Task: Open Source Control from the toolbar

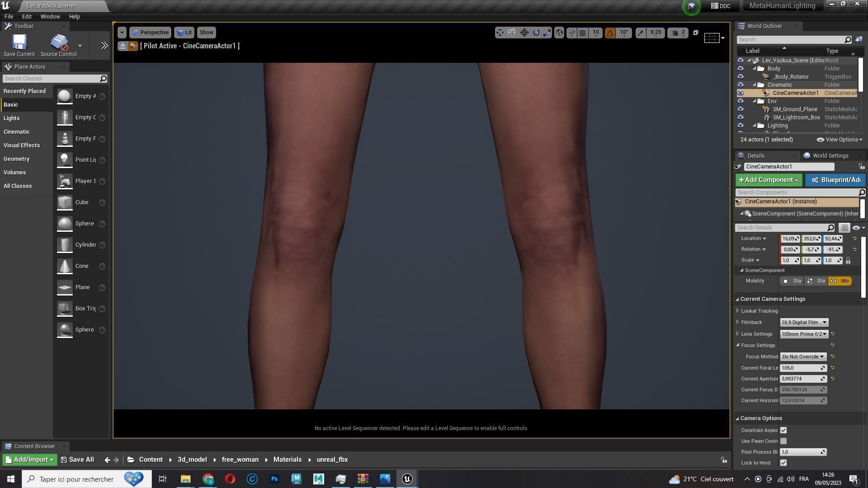Action: point(59,43)
